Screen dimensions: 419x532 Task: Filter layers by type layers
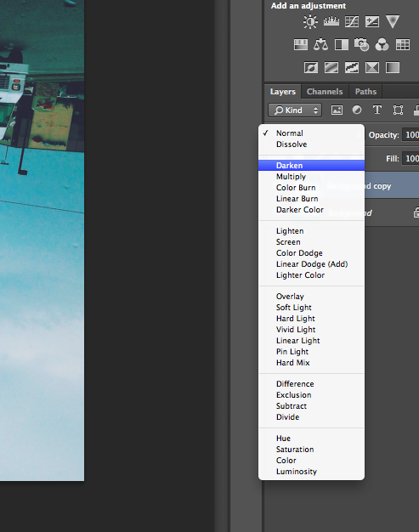[377, 110]
